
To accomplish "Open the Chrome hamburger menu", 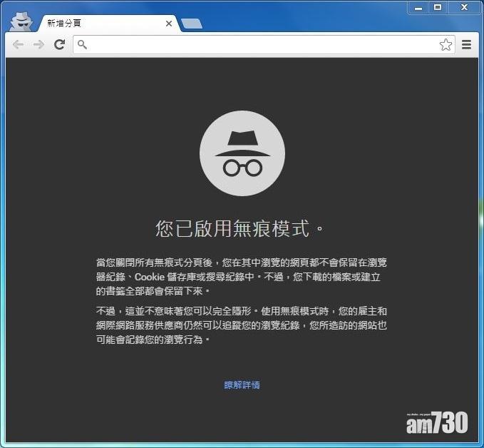I will click(467, 45).
